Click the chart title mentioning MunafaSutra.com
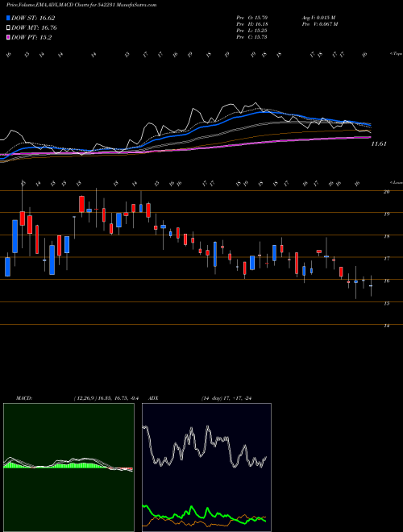Image resolution: width=403 pixels, height=532 pixels. click(81, 6)
